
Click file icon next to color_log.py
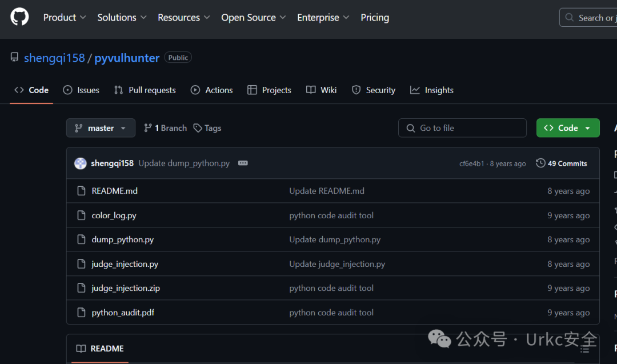(x=81, y=215)
